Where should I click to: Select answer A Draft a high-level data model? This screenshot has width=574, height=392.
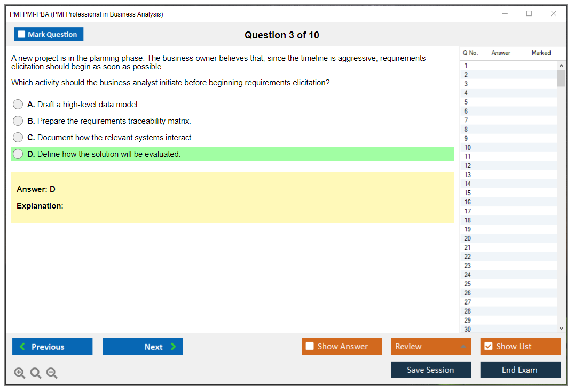pyautogui.click(x=18, y=105)
